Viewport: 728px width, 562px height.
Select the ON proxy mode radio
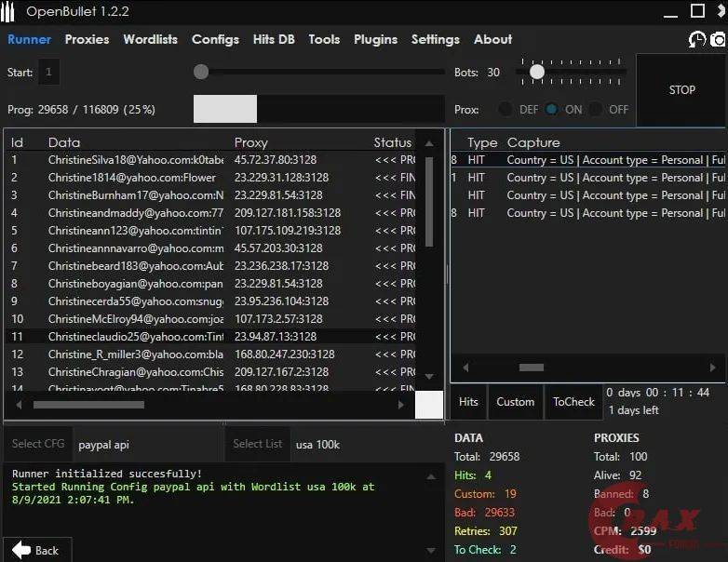pyautogui.click(x=551, y=110)
